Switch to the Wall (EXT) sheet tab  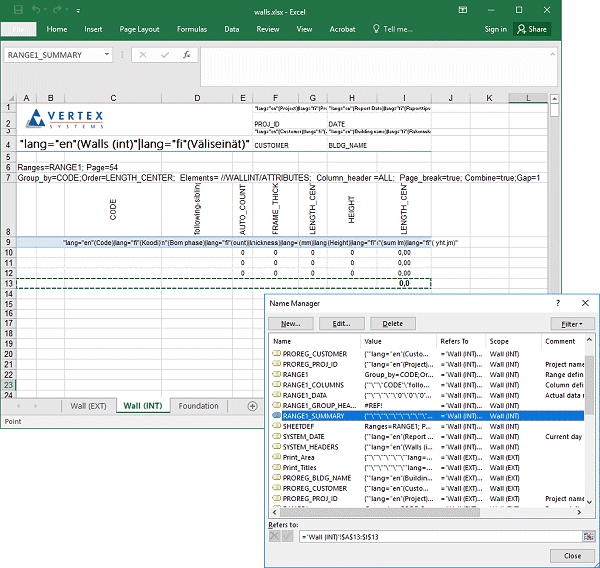pos(88,406)
